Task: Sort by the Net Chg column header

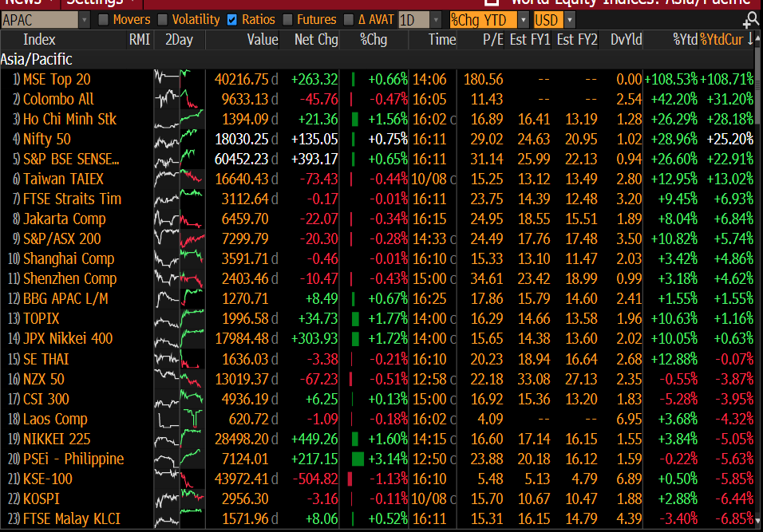Action: pos(316,40)
